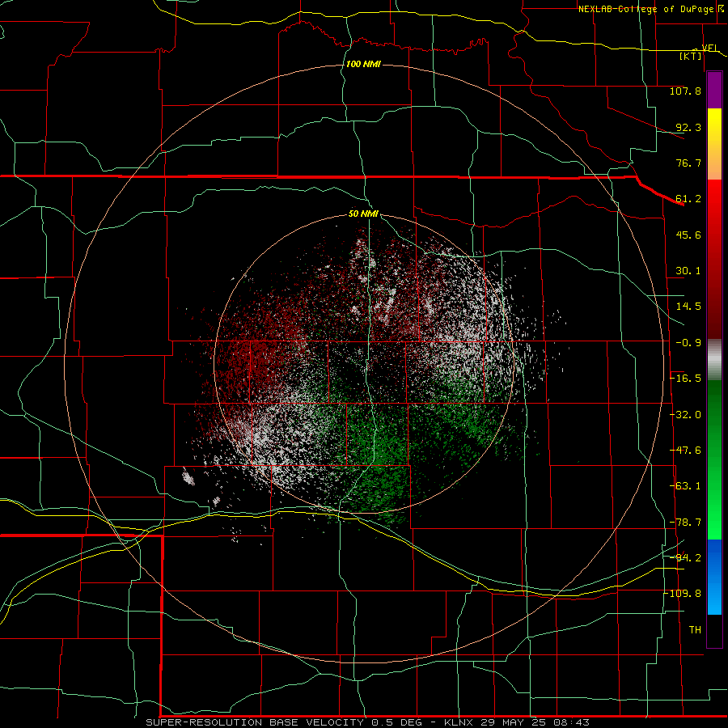The image size is (728, 728).
Task: Click the 30.1 legend value
Action: coord(688,271)
